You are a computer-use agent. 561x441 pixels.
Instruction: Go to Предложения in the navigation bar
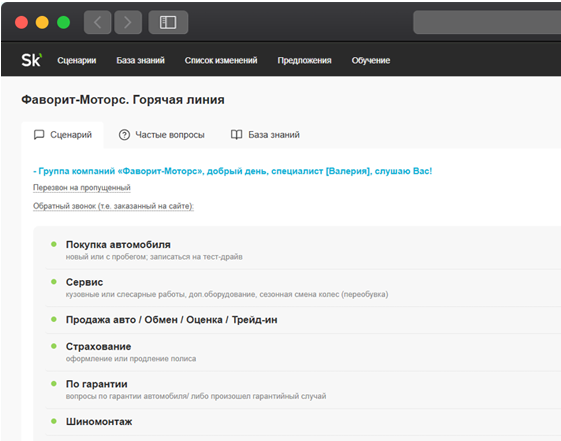pyautogui.click(x=304, y=60)
